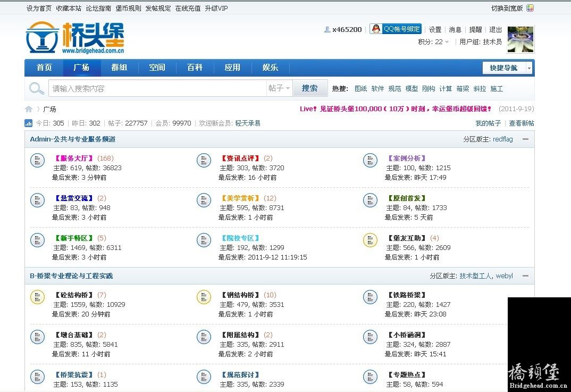571x392 pixels.
Task: Open the 【堡友互助】 forum link
Action: (x=407, y=238)
